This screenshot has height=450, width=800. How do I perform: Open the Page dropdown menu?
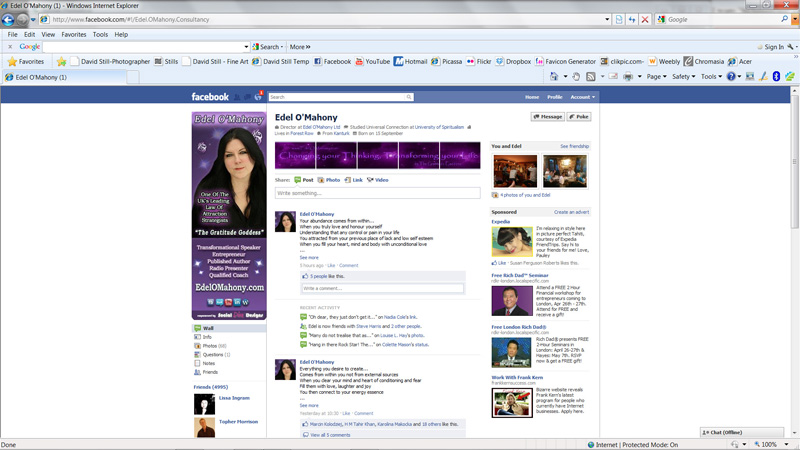656,77
